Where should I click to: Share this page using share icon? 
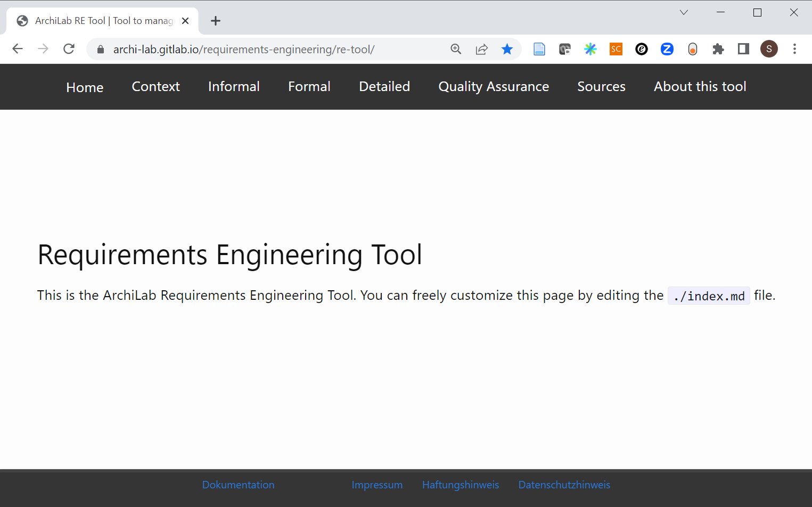point(481,49)
